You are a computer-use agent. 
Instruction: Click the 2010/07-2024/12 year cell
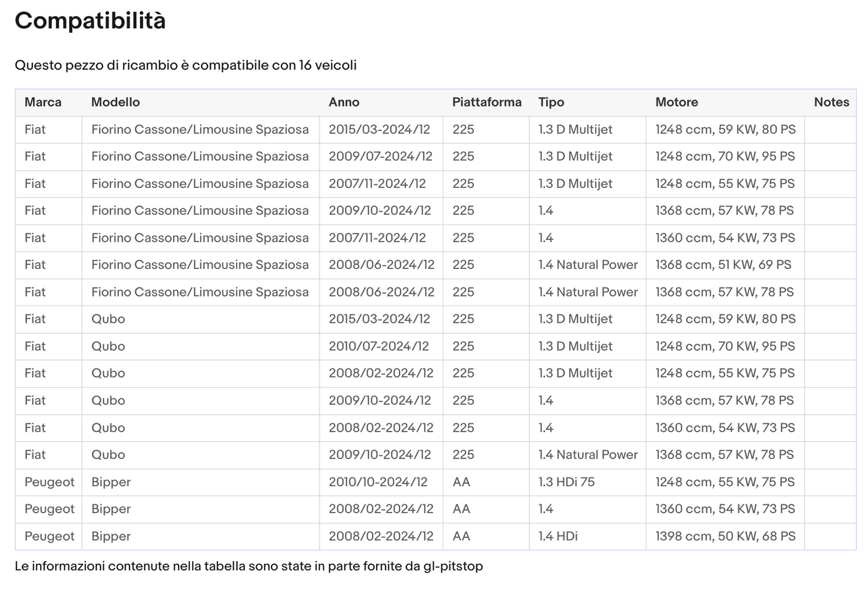coord(378,346)
